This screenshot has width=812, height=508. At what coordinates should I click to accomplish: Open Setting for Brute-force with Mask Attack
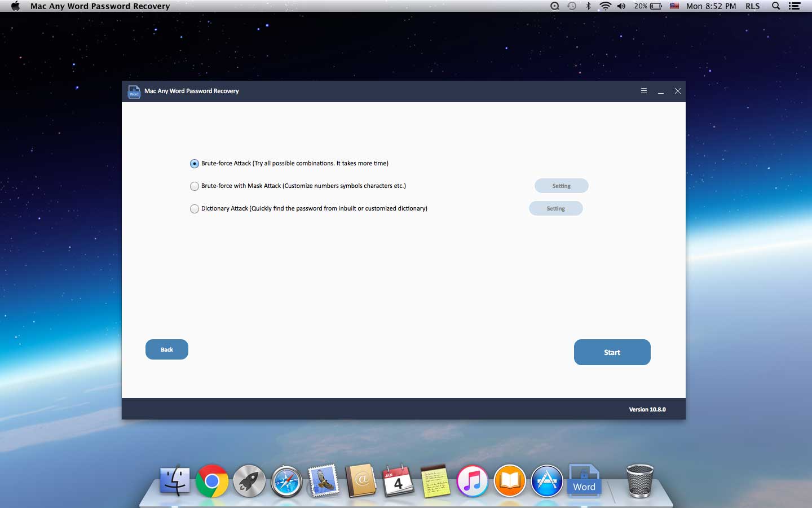coord(561,186)
